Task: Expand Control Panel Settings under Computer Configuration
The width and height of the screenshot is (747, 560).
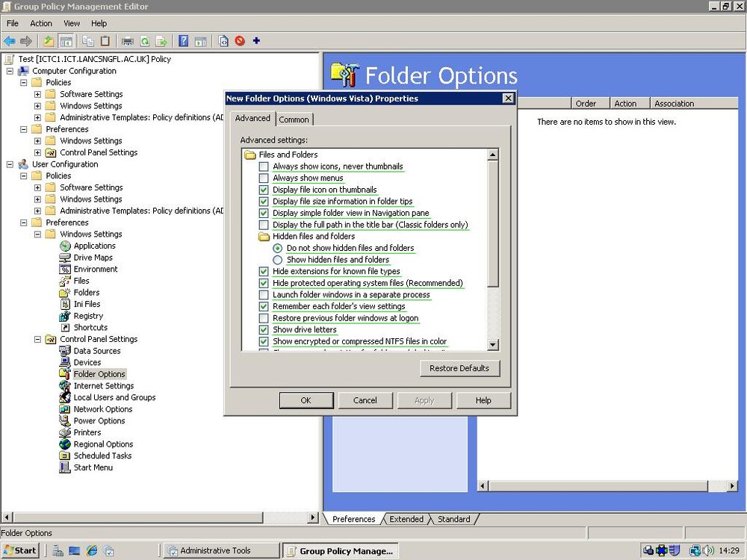Action: pos(37,153)
